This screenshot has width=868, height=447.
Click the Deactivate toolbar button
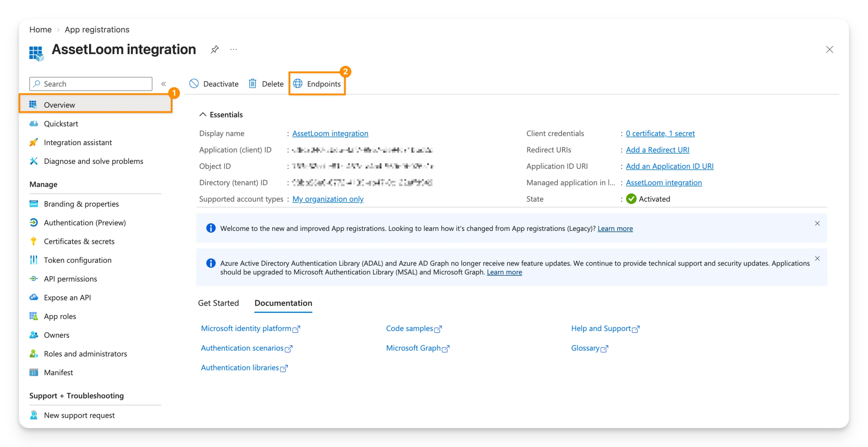(214, 84)
